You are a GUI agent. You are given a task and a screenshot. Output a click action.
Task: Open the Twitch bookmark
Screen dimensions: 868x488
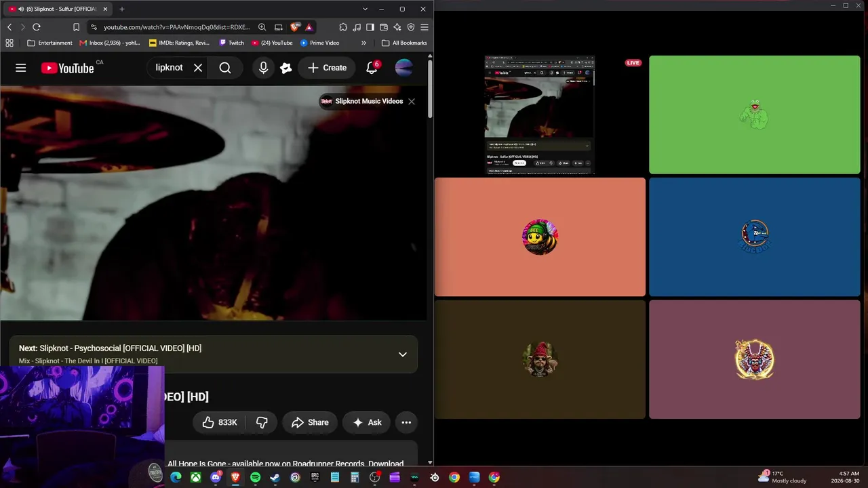point(231,43)
